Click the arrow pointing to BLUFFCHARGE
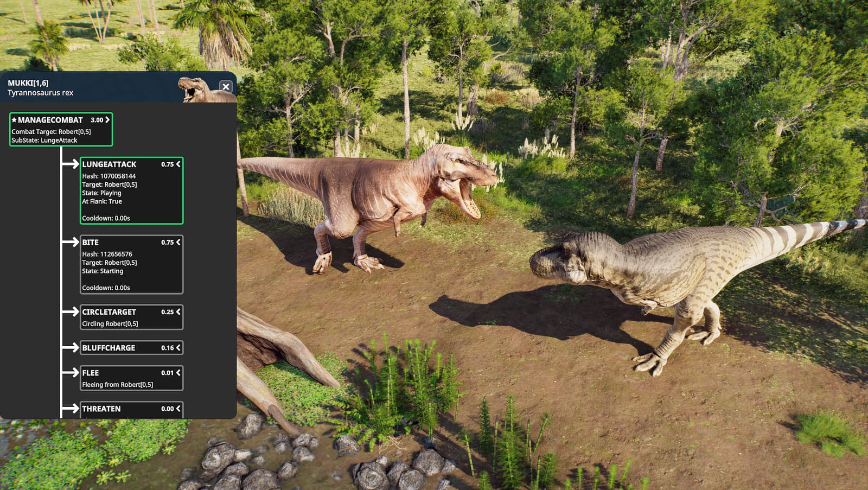 click(x=71, y=347)
